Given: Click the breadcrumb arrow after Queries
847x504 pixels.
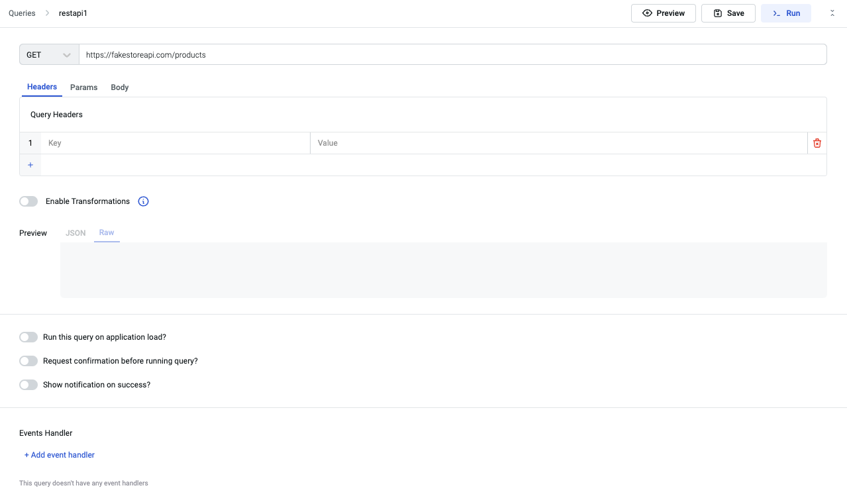Looking at the screenshot, I should (x=48, y=13).
